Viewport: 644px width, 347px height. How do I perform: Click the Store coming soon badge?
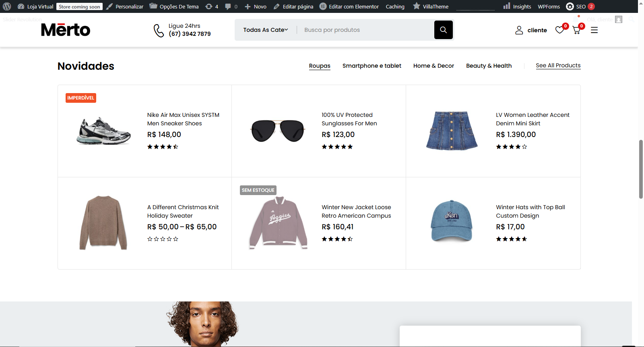pos(79,7)
